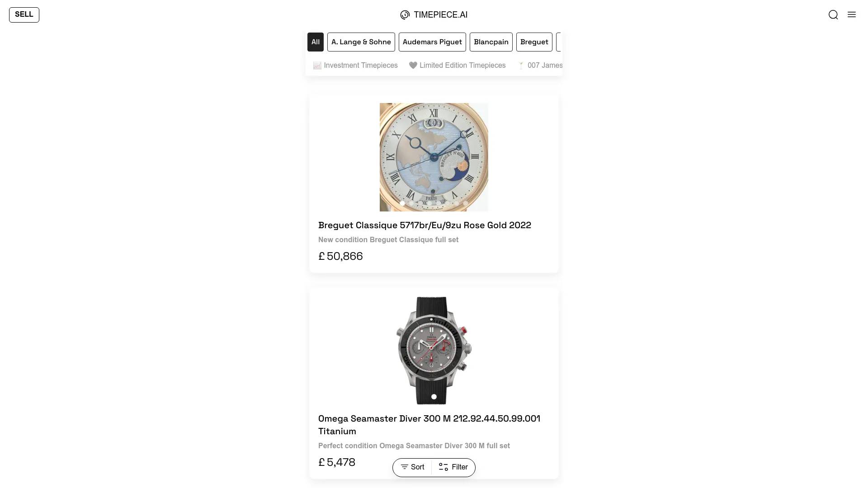Click the Investment Timepieces bookmark icon
Screen dimensions: 868x488
318,66
